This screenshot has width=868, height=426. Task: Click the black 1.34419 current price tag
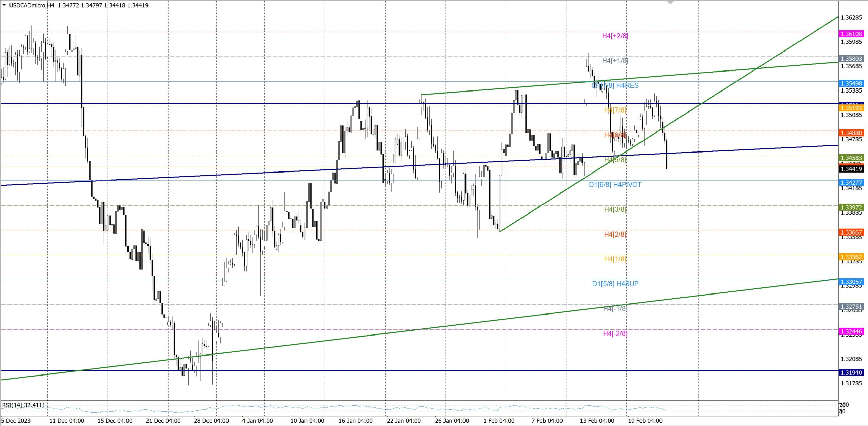pyautogui.click(x=851, y=169)
